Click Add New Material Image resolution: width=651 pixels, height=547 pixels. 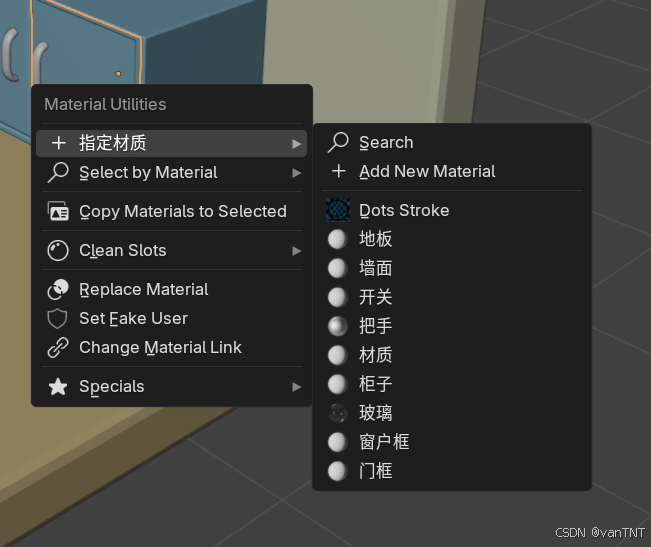click(x=452, y=171)
